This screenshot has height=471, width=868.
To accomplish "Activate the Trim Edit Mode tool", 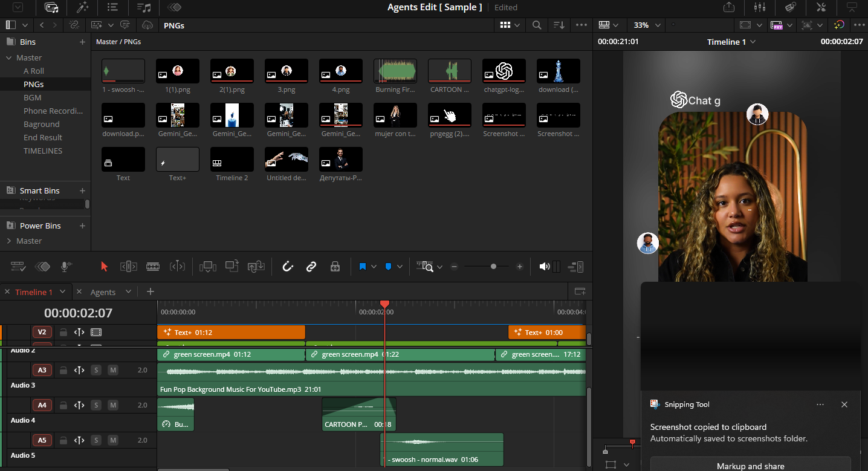I will (x=129, y=267).
